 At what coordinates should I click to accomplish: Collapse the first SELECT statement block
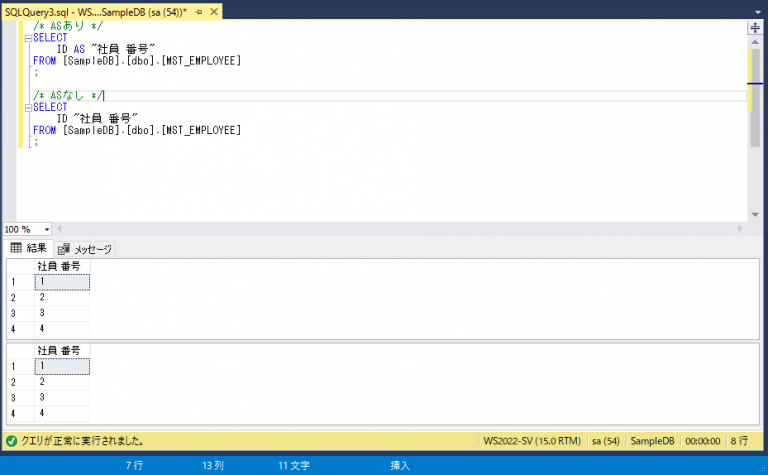point(27,37)
